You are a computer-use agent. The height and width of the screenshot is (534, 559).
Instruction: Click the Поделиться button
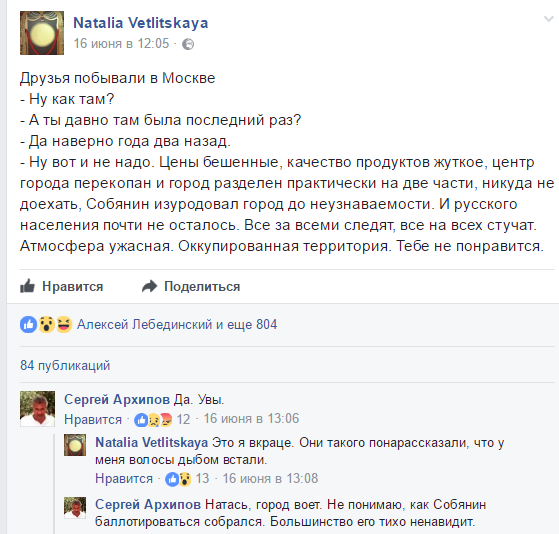[191, 286]
